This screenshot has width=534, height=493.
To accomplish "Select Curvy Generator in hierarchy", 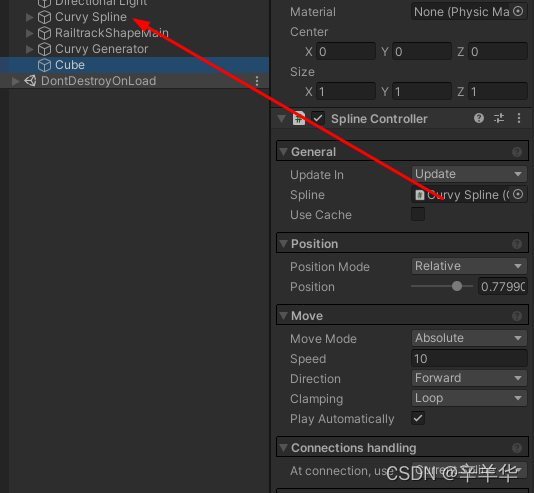I will [x=101, y=49].
